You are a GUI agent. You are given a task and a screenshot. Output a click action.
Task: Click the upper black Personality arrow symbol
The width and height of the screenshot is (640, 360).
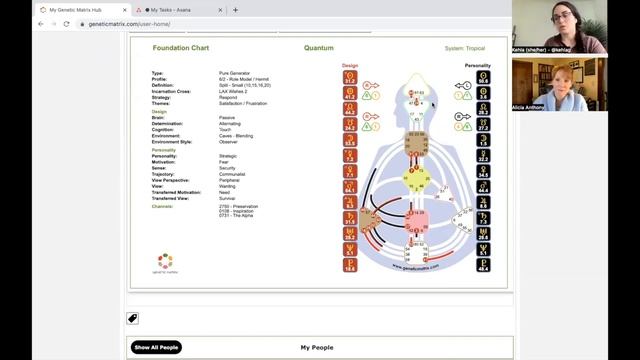[463, 85]
